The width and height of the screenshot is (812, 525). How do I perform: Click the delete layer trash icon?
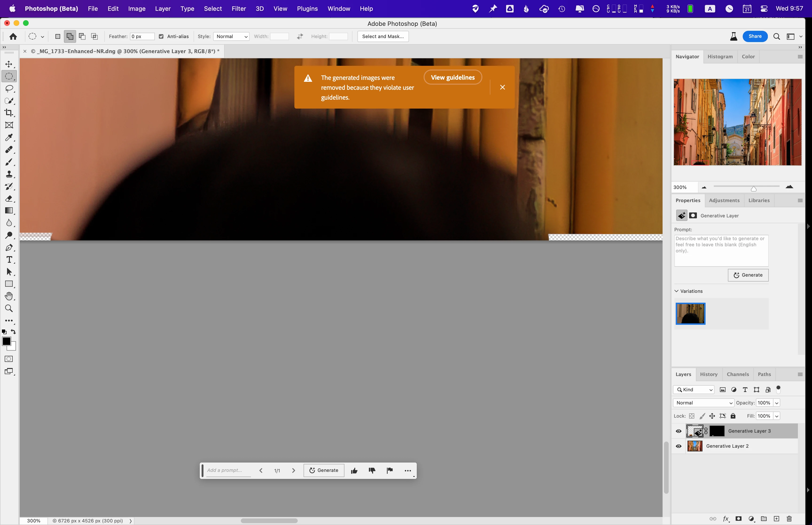789,518
